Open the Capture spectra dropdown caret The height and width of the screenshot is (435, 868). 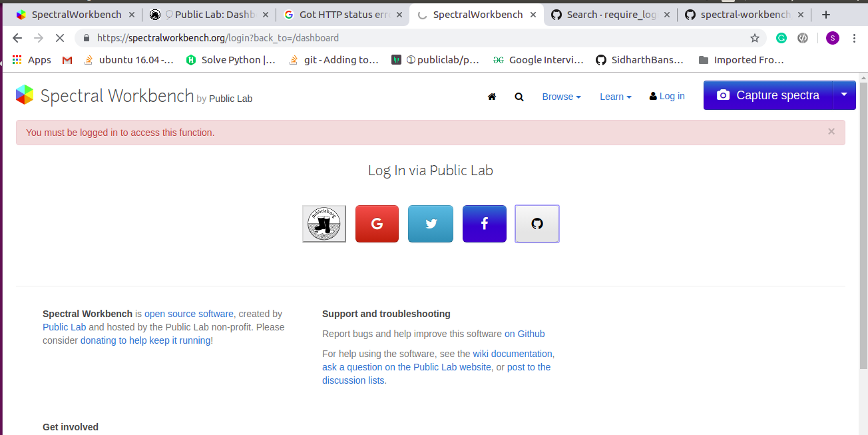pyautogui.click(x=844, y=95)
